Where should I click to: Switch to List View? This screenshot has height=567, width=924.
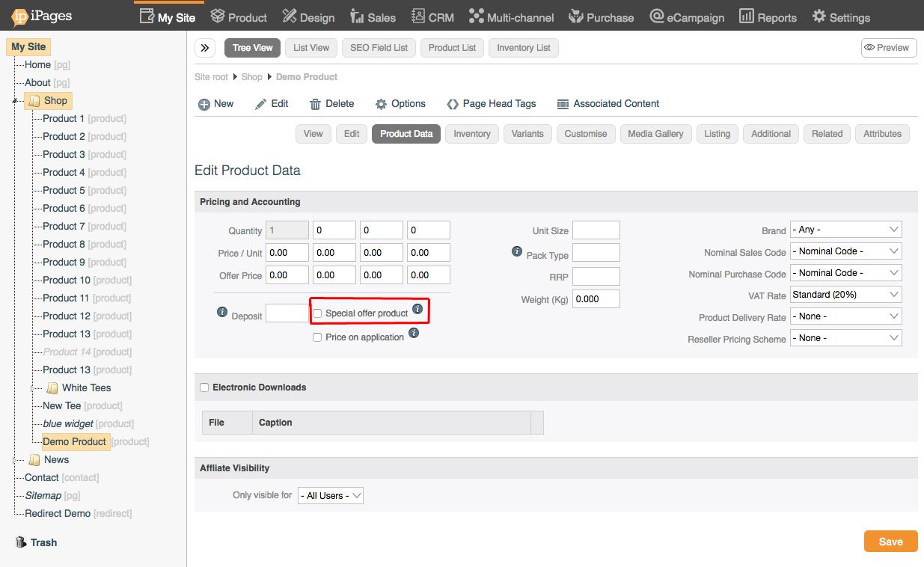tap(311, 48)
